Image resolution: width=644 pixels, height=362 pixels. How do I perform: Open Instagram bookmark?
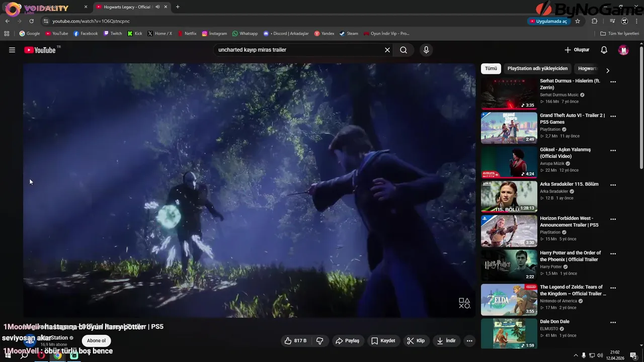coord(214,34)
